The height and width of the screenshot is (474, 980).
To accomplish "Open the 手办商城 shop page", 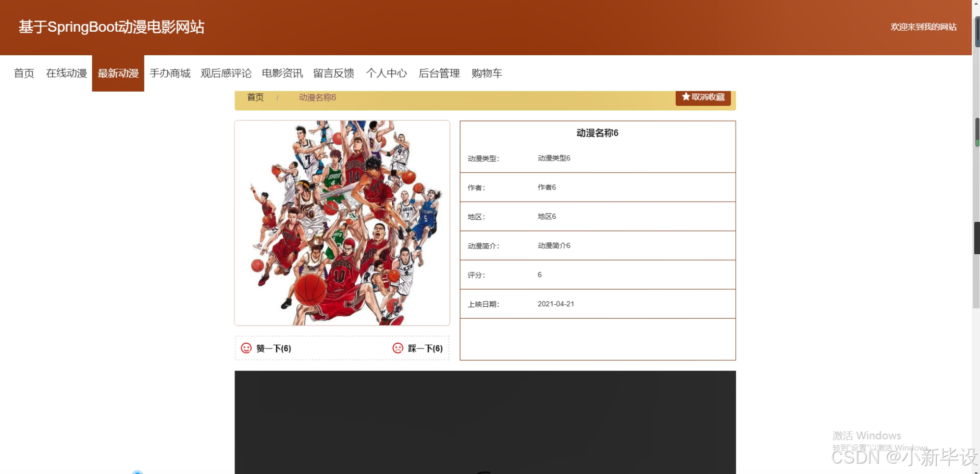I will point(170,73).
